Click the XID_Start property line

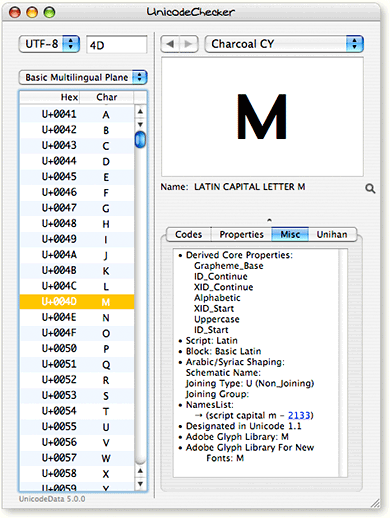point(214,308)
